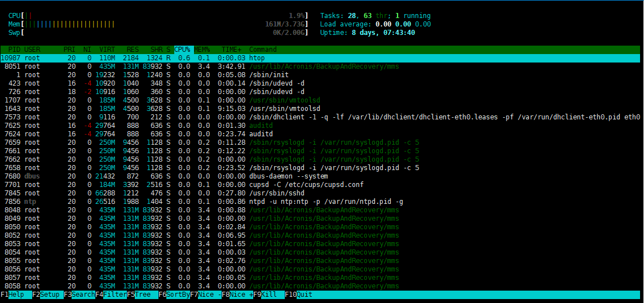The width and height of the screenshot is (644, 303).
Task: Open the F6 SortBy menu
Action: pos(174,295)
